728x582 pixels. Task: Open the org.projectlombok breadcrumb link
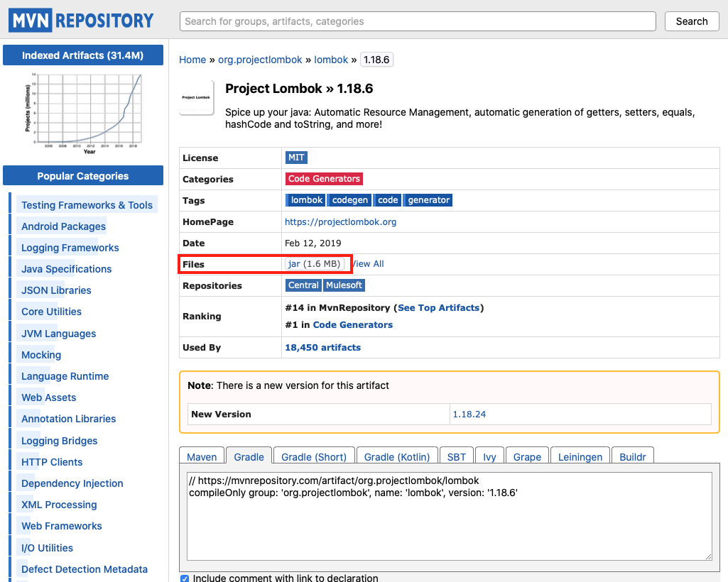(260, 60)
